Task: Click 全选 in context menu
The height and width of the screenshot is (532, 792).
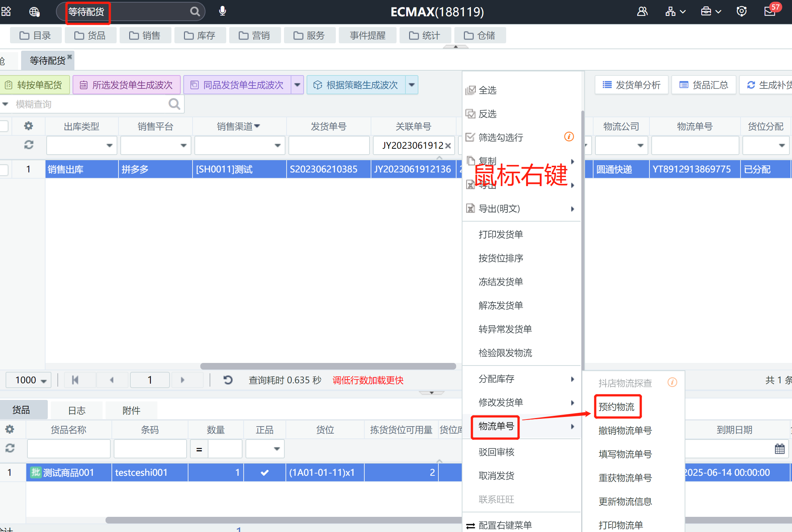Action: [487, 90]
